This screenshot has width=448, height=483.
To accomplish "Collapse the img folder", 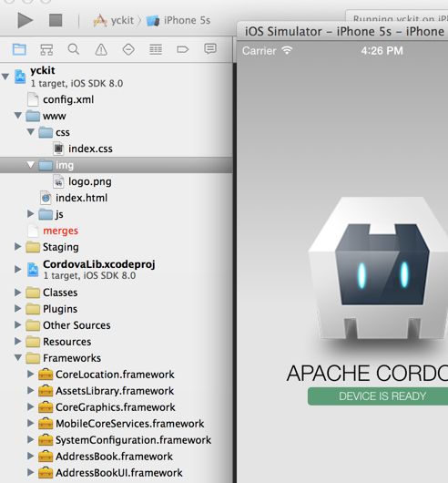I will pos(30,164).
